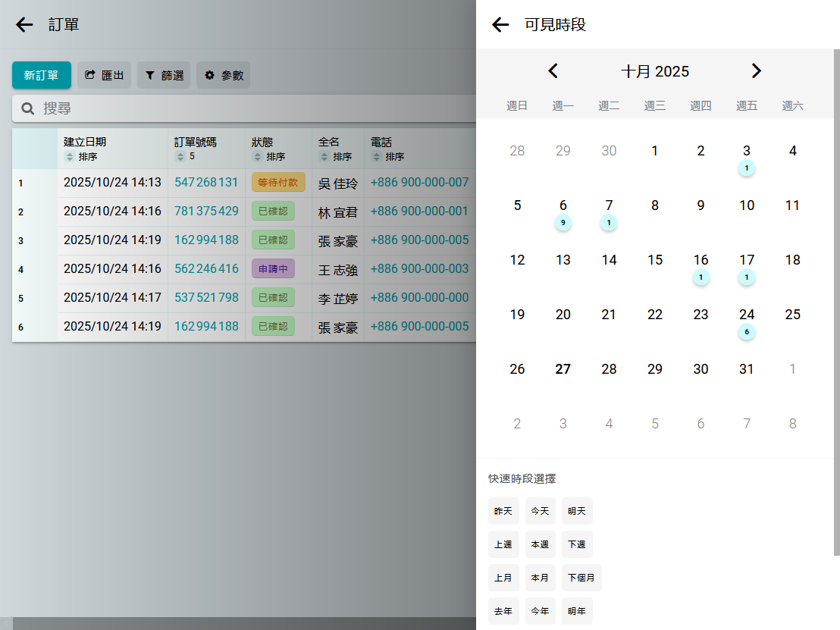Toggle sort arrows under 電話 column
The width and height of the screenshot is (840, 630).
(x=376, y=157)
